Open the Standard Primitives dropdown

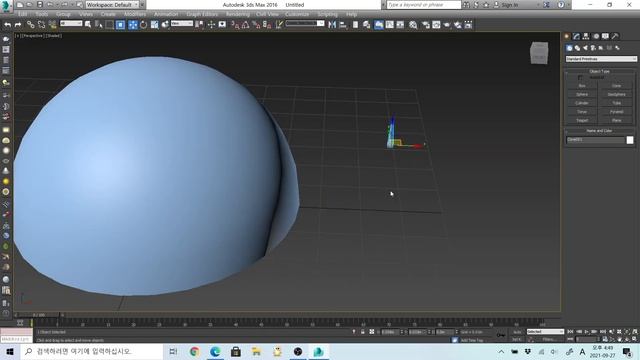601,59
